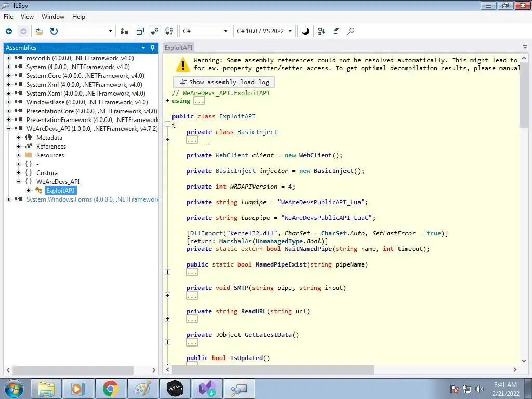The width and height of the screenshot is (532, 399).
Task: Open an assembly with the Open folder icon
Action: (39, 31)
